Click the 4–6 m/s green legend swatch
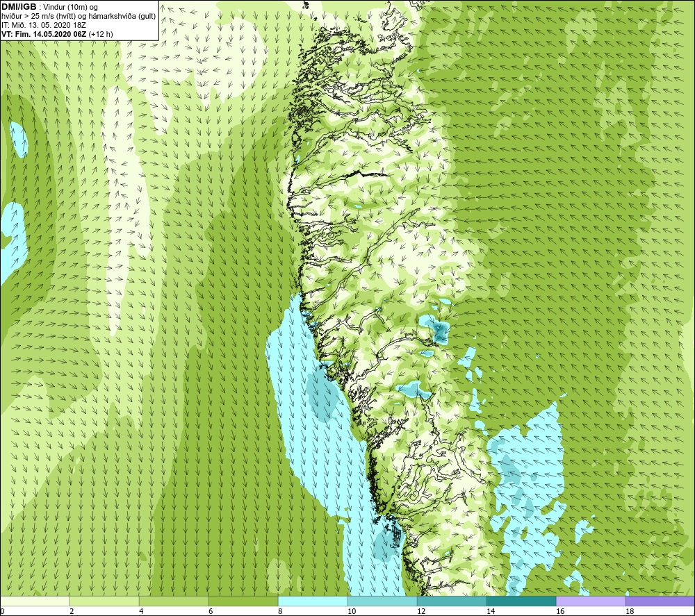The width and height of the screenshot is (695, 616). pos(174,601)
